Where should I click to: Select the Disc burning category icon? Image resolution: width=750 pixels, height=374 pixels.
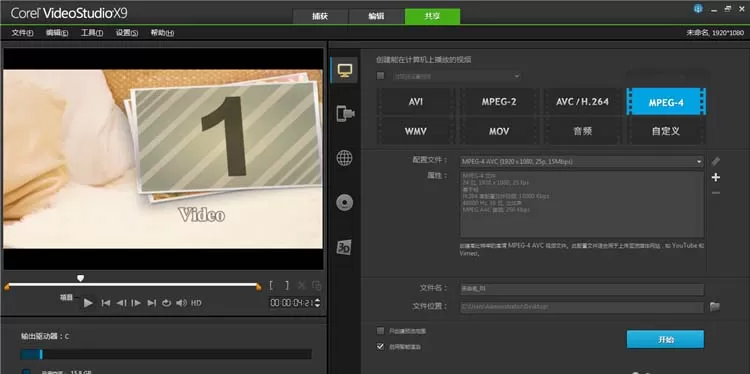(x=344, y=203)
